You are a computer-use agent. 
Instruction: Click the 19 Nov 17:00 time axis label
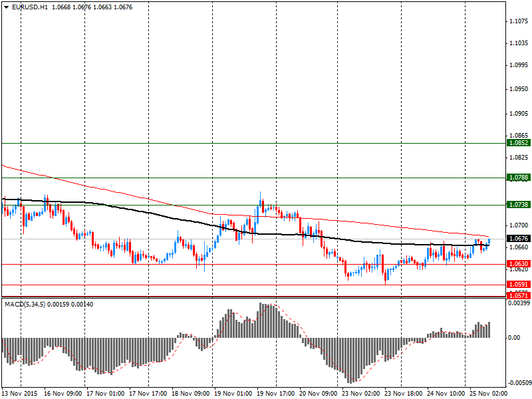pos(276,394)
